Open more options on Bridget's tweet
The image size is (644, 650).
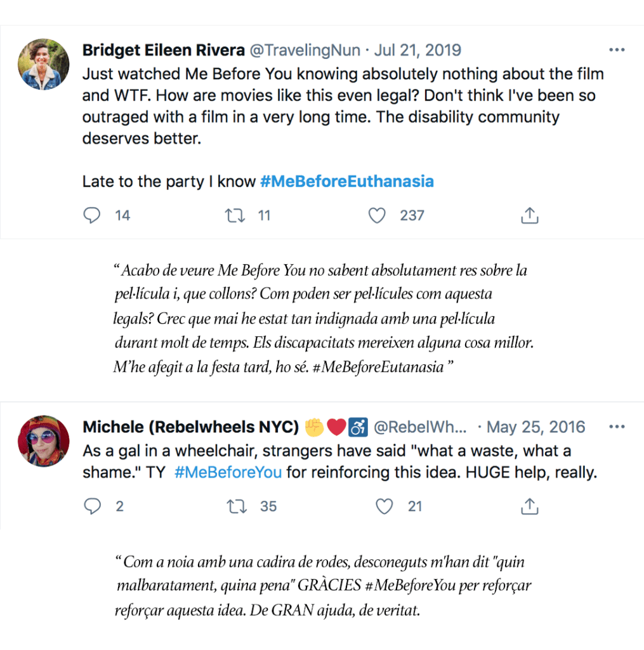617,50
